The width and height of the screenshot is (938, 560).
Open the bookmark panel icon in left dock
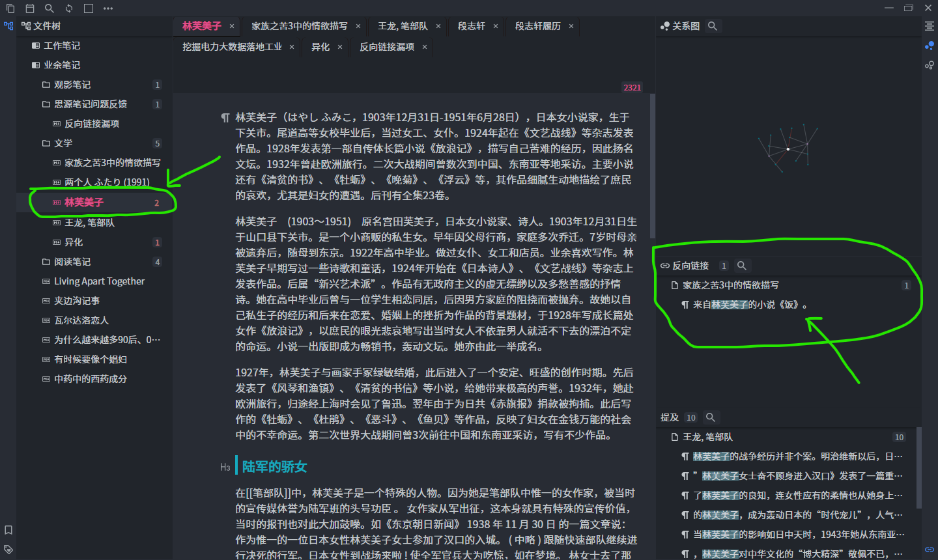coord(9,531)
